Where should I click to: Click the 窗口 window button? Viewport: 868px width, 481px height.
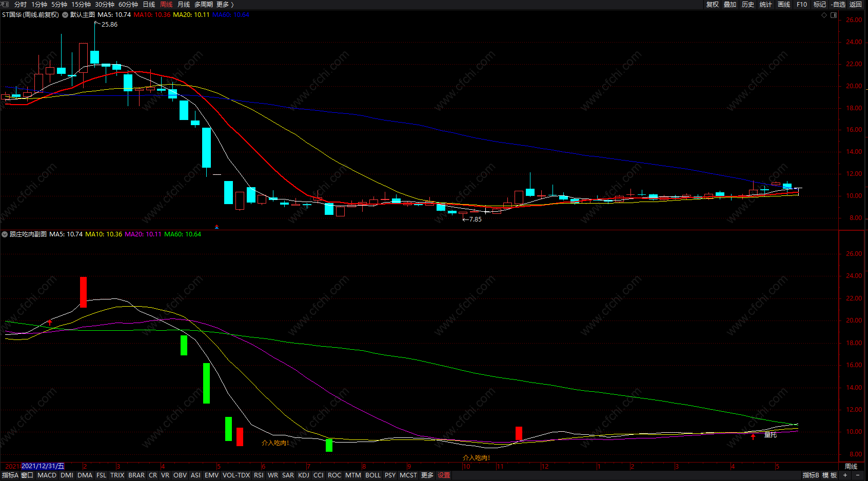[x=27, y=475]
